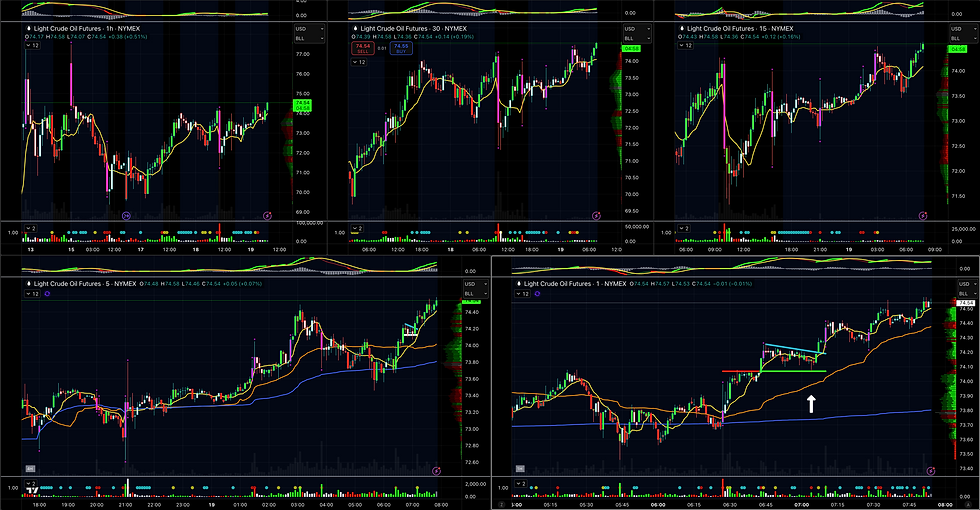Click the Light Crude Oil Futures 1h symbol title
The height and width of the screenshot is (510, 980).
click(87, 29)
